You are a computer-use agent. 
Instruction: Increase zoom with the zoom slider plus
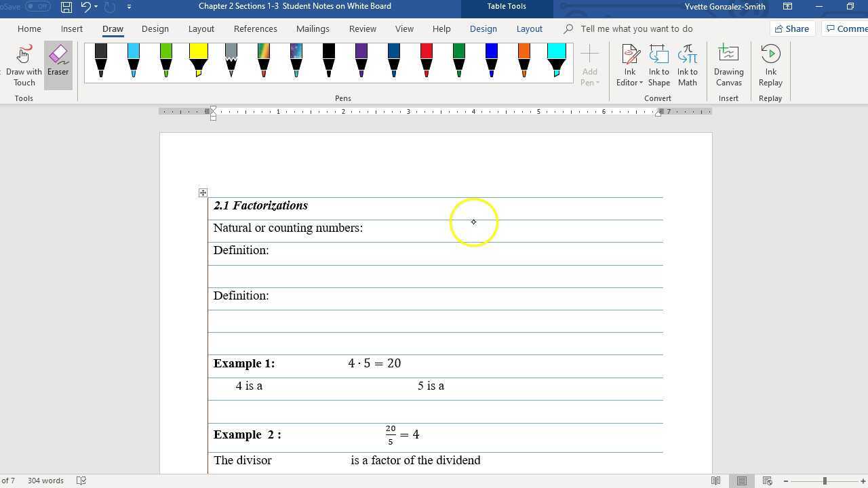tap(862, 480)
